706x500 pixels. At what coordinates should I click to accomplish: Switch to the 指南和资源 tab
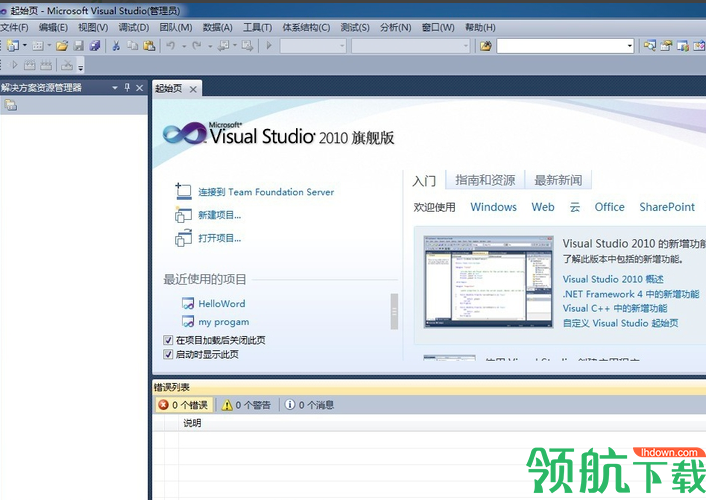[x=485, y=180]
